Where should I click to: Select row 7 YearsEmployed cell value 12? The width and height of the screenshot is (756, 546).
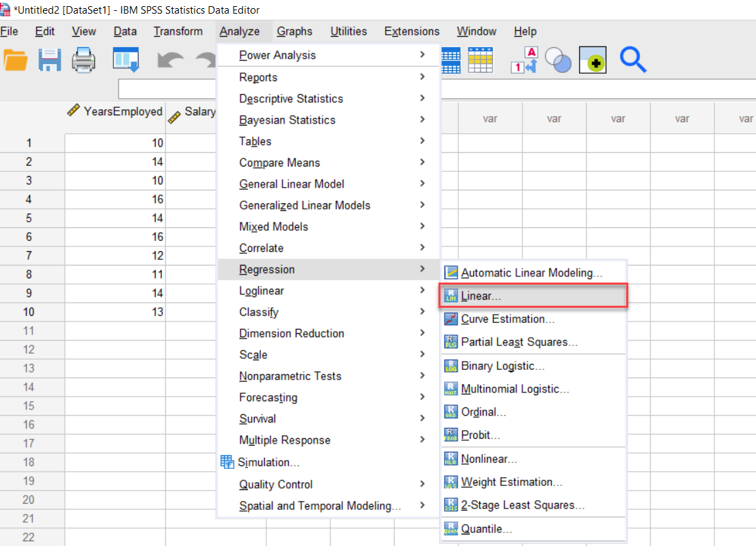coord(115,255)
